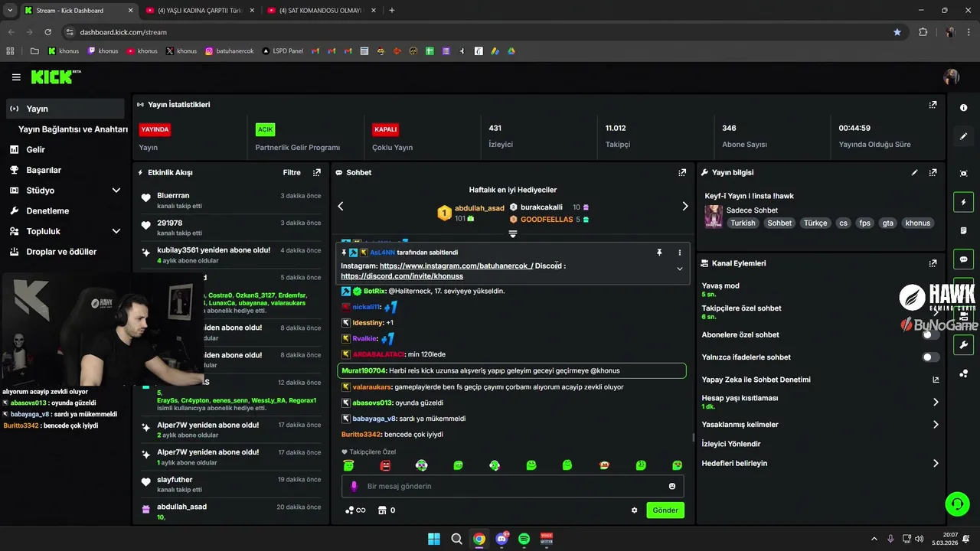Go to previous top gifters slide
Image resolution: width=980 pixels, height=551 pixels.
click(341, 206)
